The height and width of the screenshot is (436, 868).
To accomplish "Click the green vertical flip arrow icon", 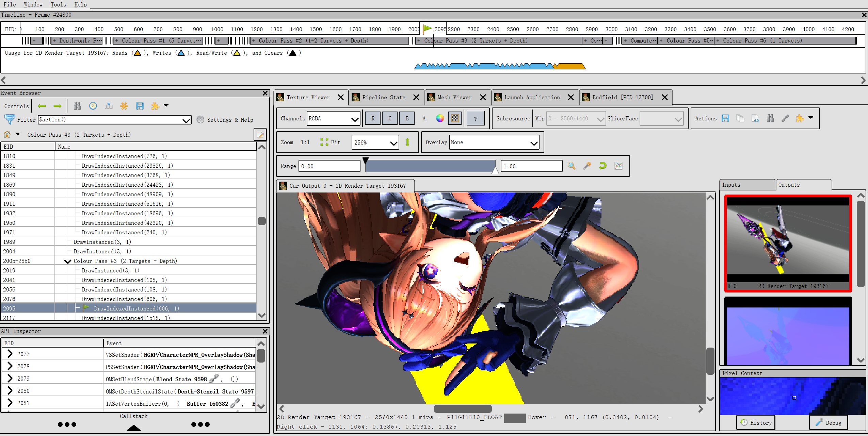I will pyautogui.click(x=407, y=142).
